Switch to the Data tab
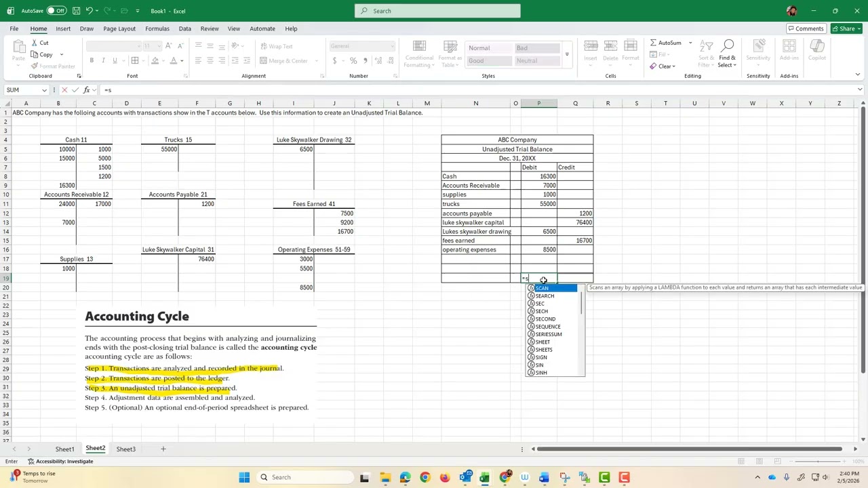Screen dimensions: 868x488 tap(184, 28)
